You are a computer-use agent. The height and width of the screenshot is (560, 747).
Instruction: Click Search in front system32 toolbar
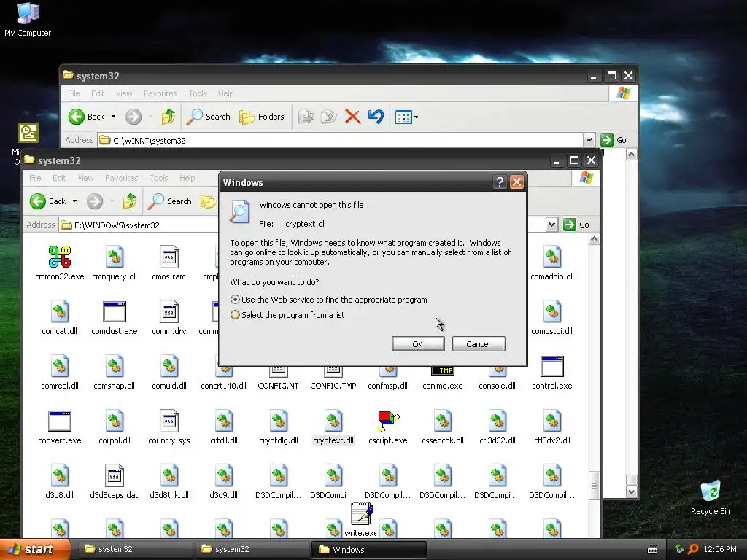(169, 201)
